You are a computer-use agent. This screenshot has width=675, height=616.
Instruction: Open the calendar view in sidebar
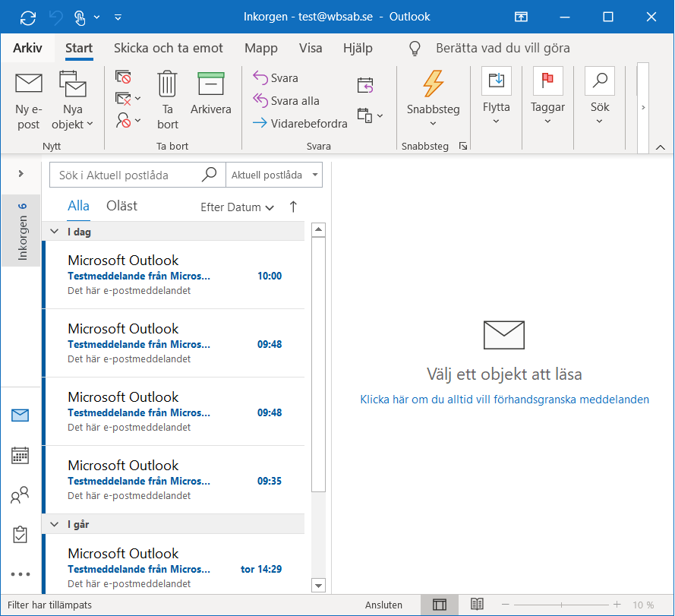click(21, 456)
